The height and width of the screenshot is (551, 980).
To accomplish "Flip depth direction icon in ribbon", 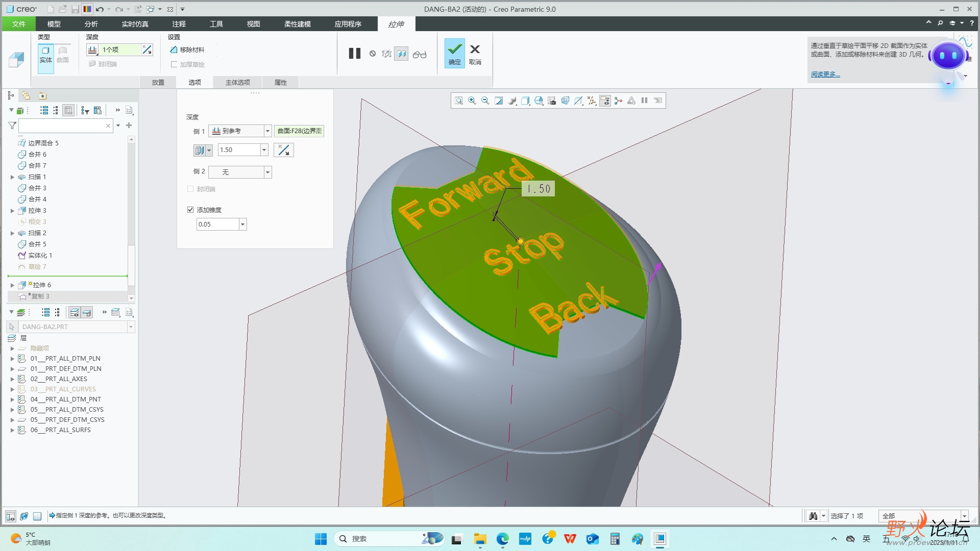I will (x=147, y=49).
